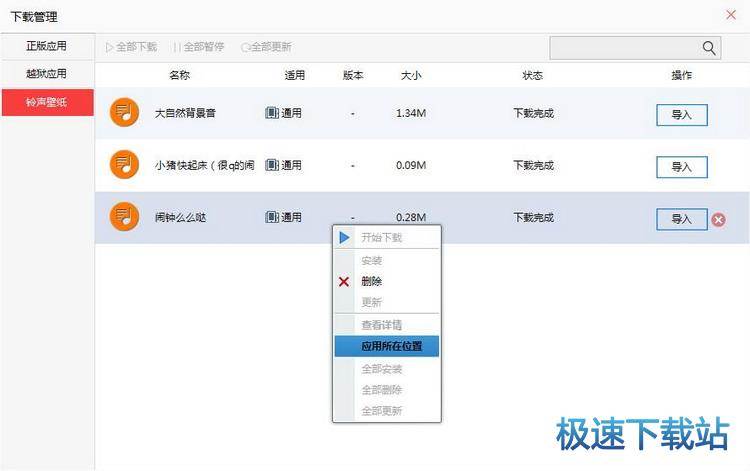Click the 名称 column header
Screen dimensions: 750x471
179,75
